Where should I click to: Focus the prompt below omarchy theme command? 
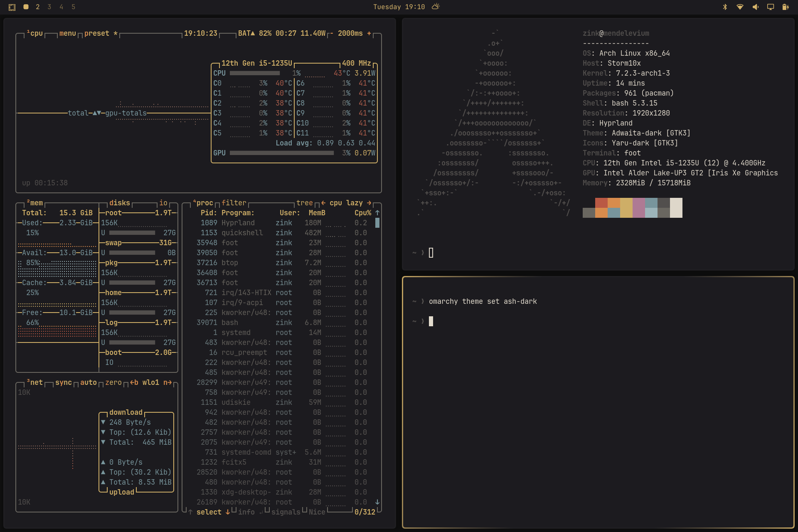pyautogui.click(x=431, y=321)
